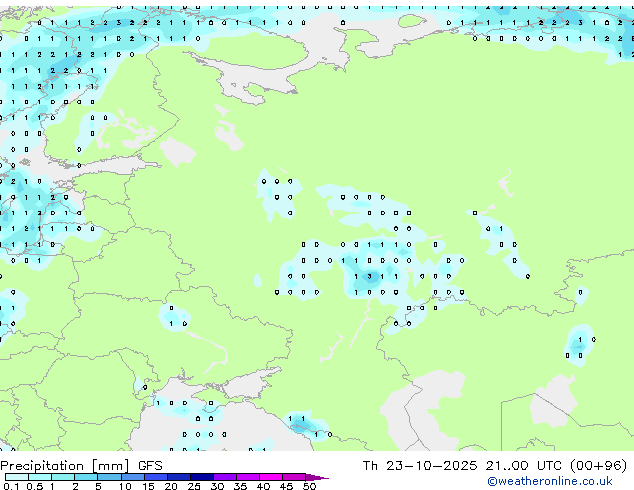Click the '0.1' legend scale label
This screenshot has height=490, width=634.
[11, 486]
